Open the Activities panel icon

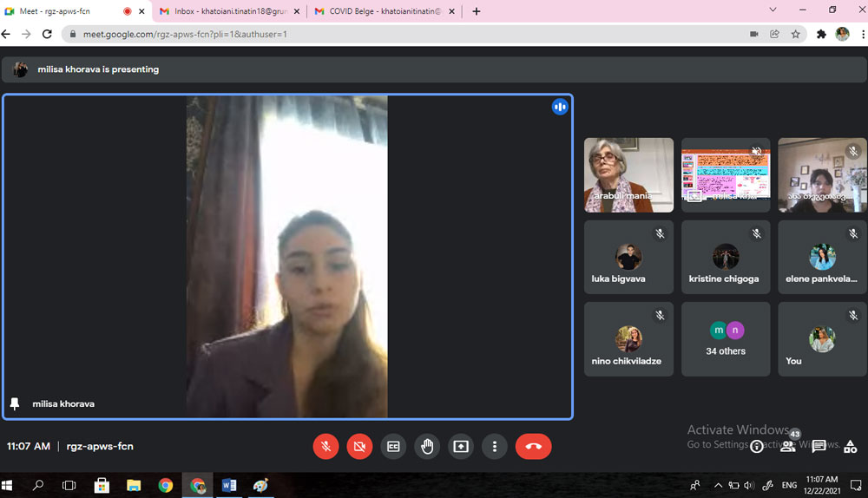(850, 446)
